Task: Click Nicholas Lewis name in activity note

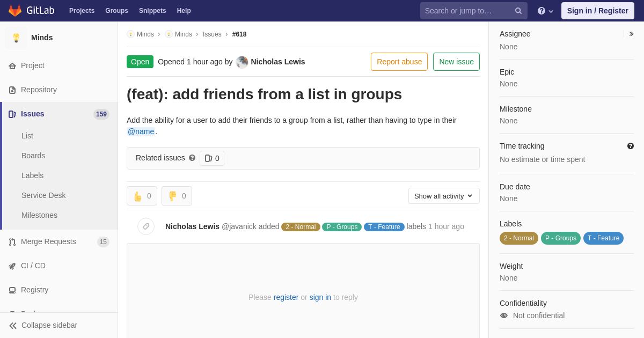Action: coord(192,226)
